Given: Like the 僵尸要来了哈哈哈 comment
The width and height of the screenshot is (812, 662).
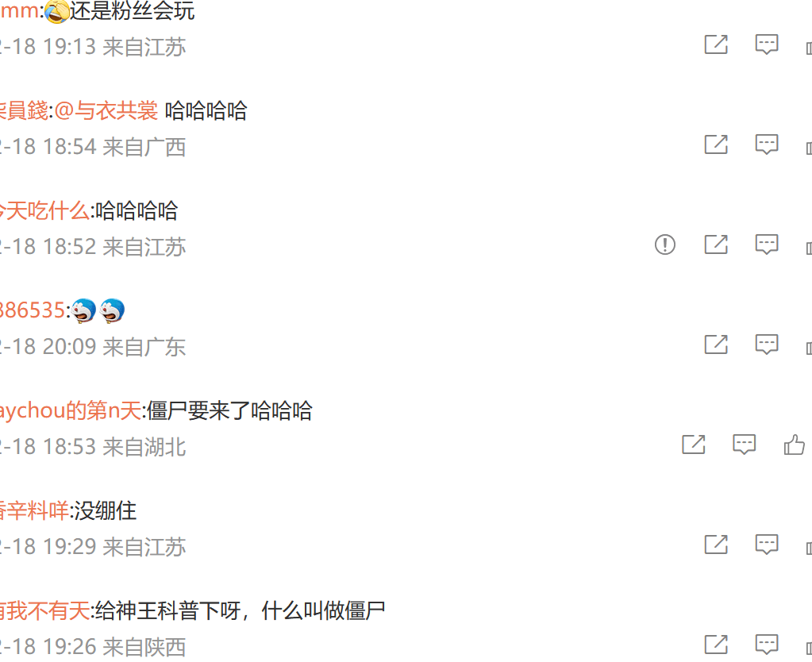Looking at the screenshot, I should click(795, 445).
